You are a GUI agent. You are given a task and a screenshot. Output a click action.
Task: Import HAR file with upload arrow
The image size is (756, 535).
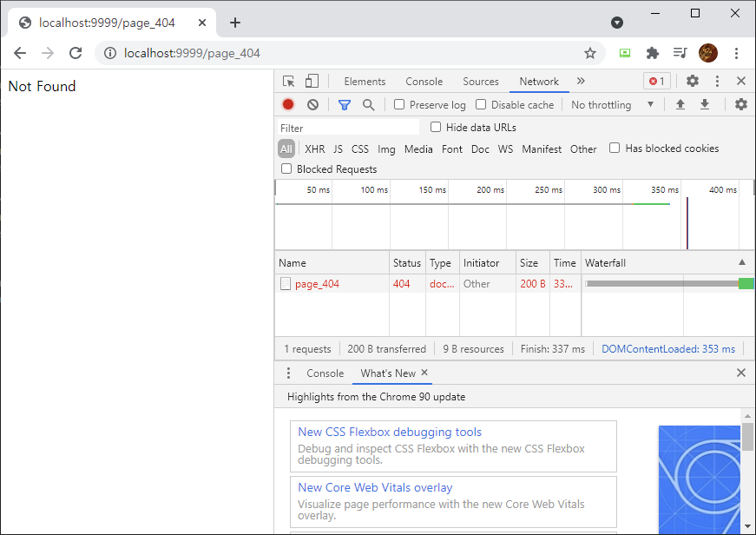[x=680, y=104]
